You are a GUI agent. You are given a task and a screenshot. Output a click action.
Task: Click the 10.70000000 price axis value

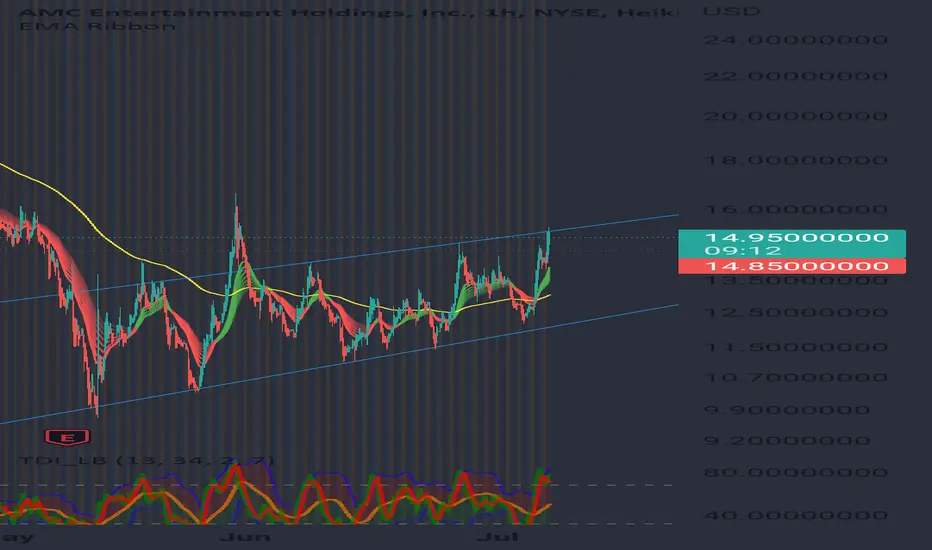pos(796,378)
